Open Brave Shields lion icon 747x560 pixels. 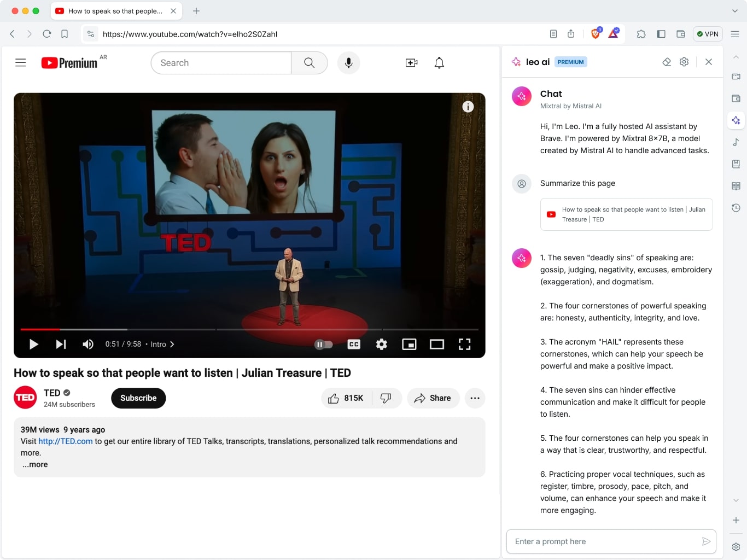coord(596,34)
